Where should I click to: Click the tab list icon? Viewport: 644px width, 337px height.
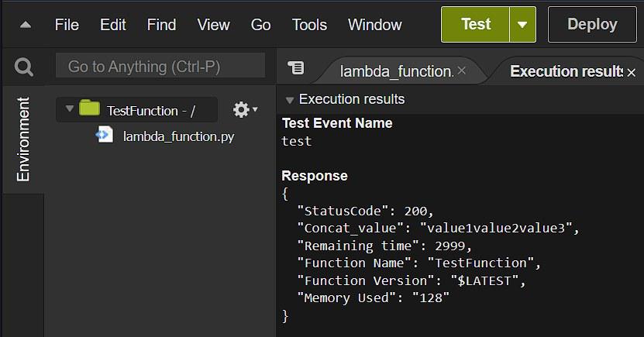(x=295, y=67)
